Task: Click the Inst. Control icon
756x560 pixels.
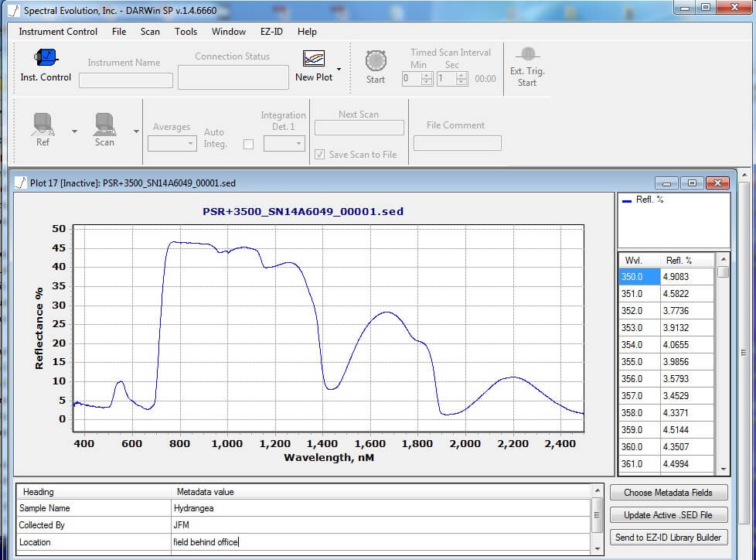Action: point(46,58)
